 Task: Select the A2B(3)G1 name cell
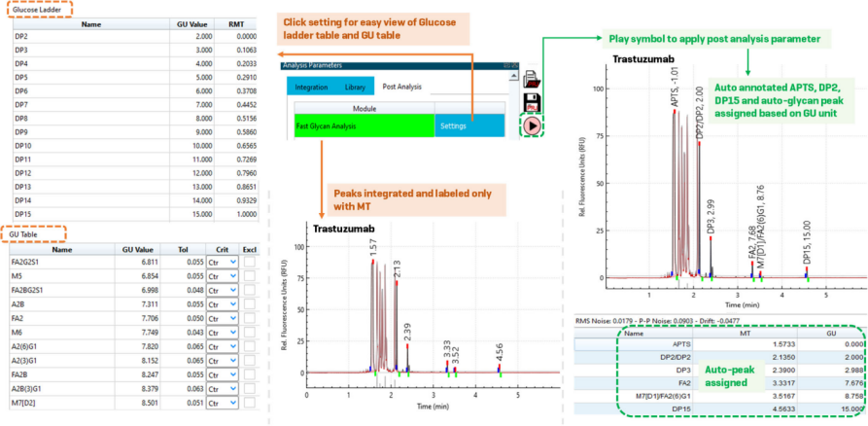point(62,389)
